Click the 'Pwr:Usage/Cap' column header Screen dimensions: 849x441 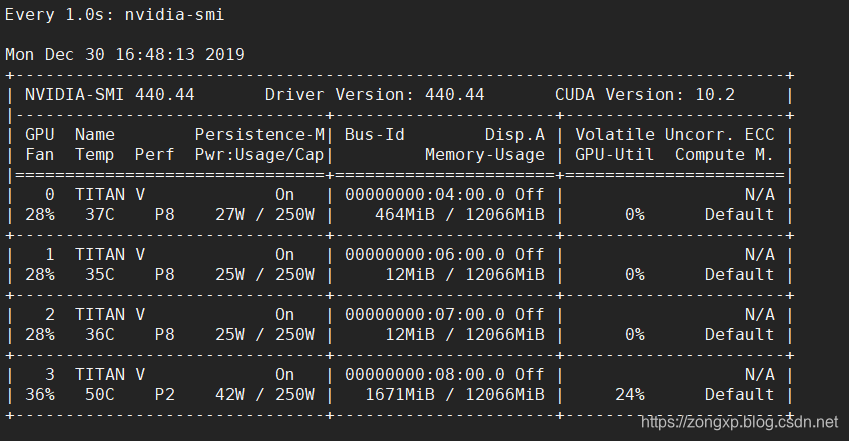(x=259, y=155)
